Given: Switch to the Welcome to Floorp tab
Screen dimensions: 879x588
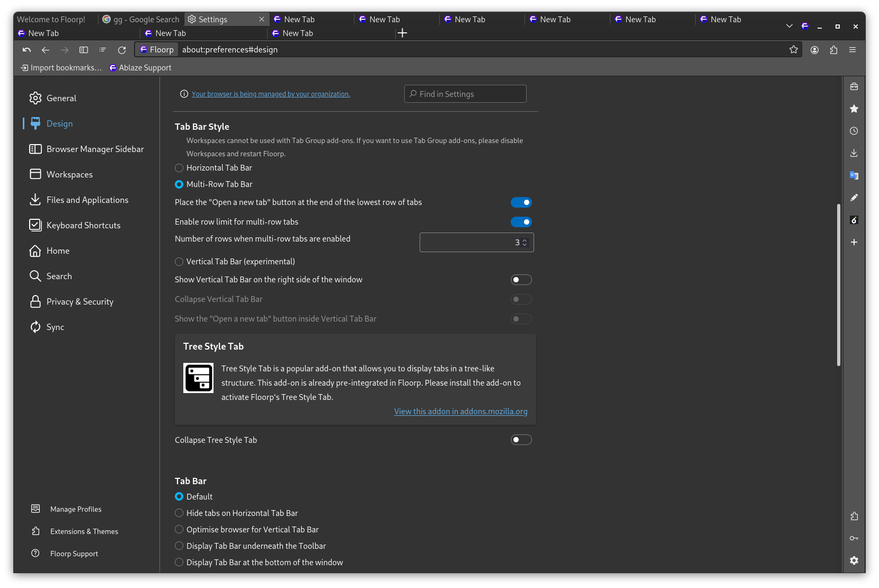Looking at the screenshot, I should (50, 19).
